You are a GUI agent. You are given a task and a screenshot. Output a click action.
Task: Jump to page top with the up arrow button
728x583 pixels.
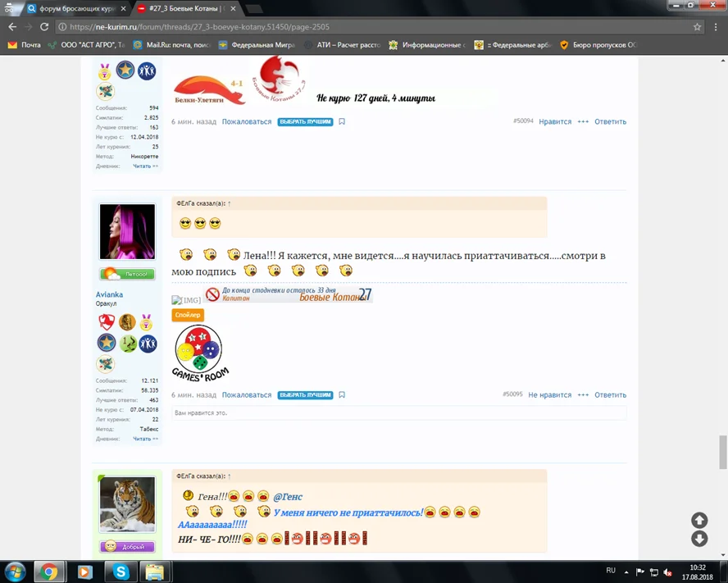(699, 520)
